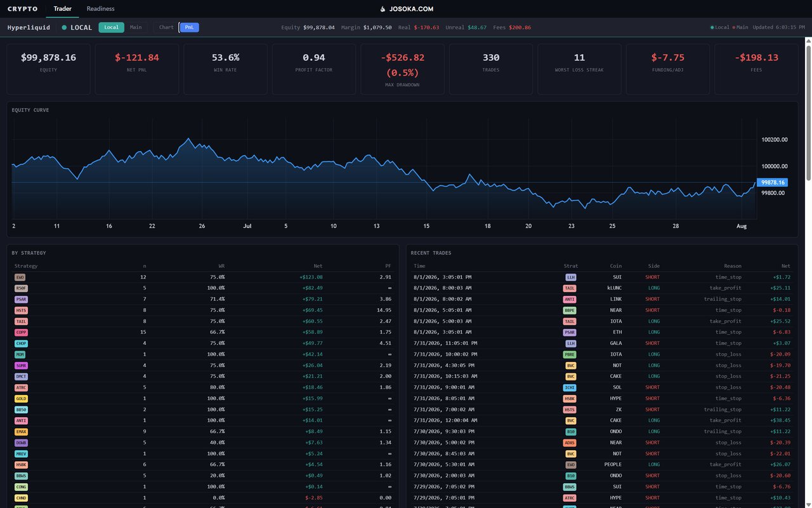Viewport: 812px width, 508px height.
Task: Click the DMCT strategy badge
Action: pyautogui.click(x=21, y=377)
